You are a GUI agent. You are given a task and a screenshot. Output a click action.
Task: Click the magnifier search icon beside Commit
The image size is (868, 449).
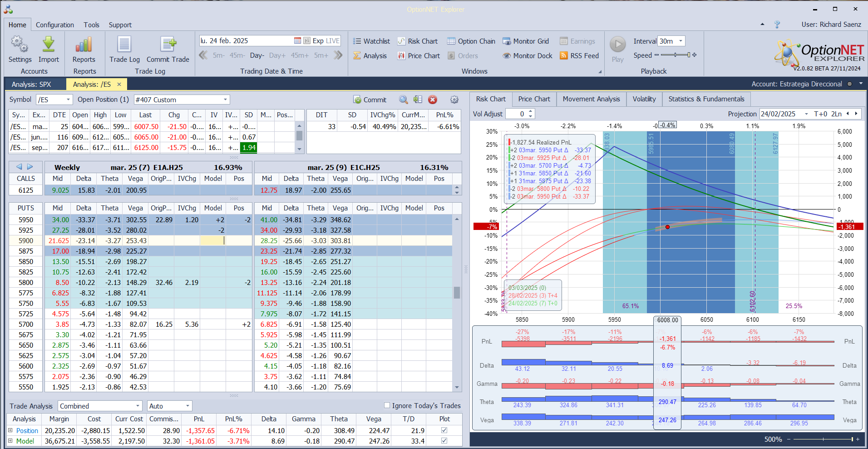(403, 100)
